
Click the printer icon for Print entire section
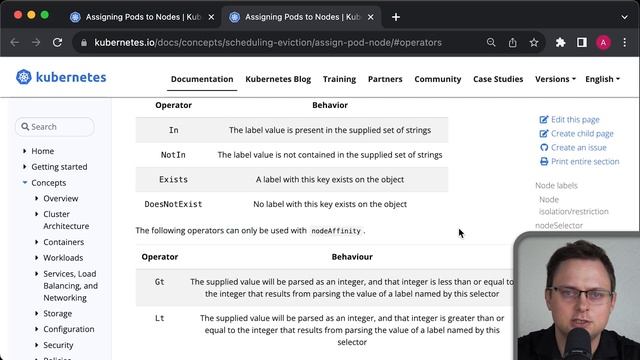coord(544,162)
